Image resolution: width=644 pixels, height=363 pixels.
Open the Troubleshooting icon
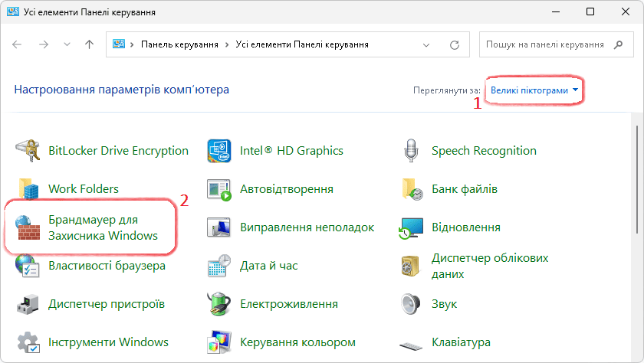pos(219,227)
